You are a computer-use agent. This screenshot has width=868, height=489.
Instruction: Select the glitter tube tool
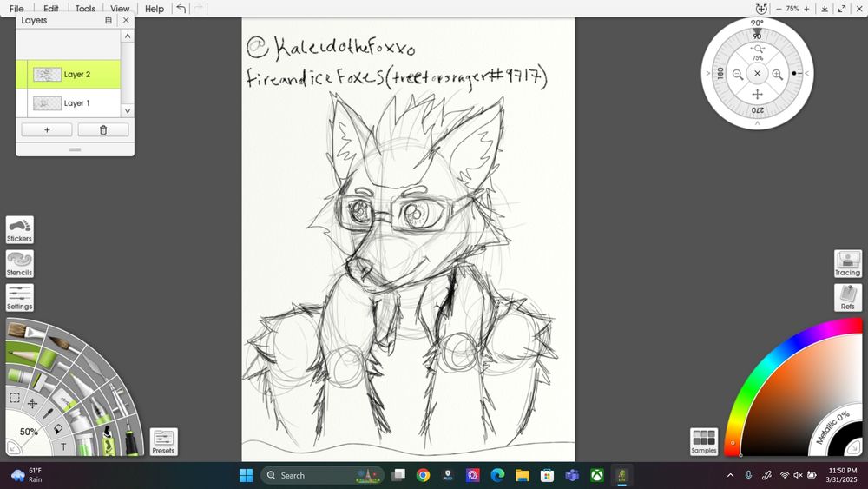83,443
